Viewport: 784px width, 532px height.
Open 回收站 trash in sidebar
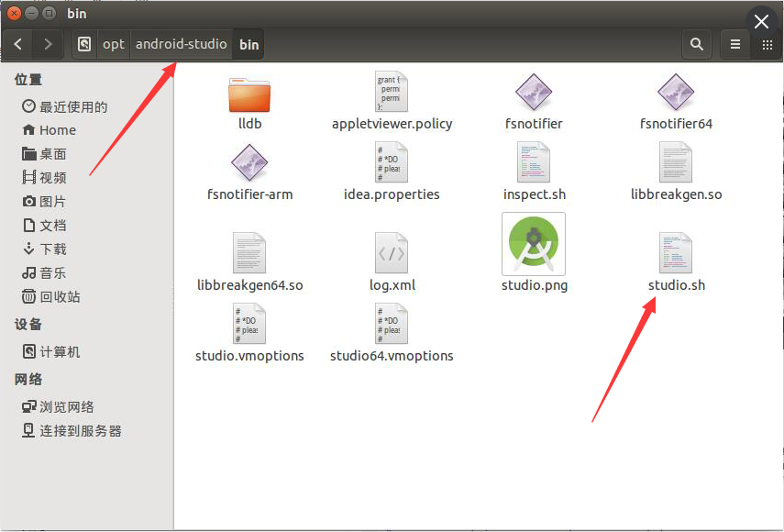click(x=51, y=296)
